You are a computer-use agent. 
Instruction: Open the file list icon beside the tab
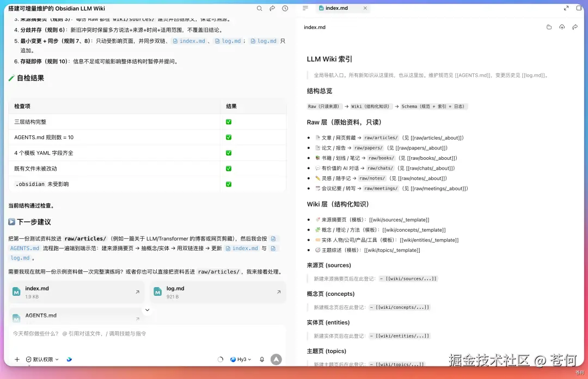305,8
